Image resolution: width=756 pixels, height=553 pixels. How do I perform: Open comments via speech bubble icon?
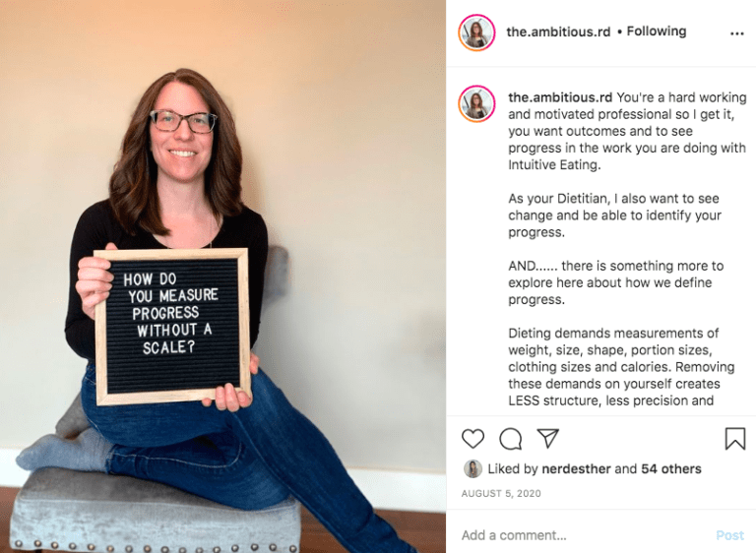[511, 439]
